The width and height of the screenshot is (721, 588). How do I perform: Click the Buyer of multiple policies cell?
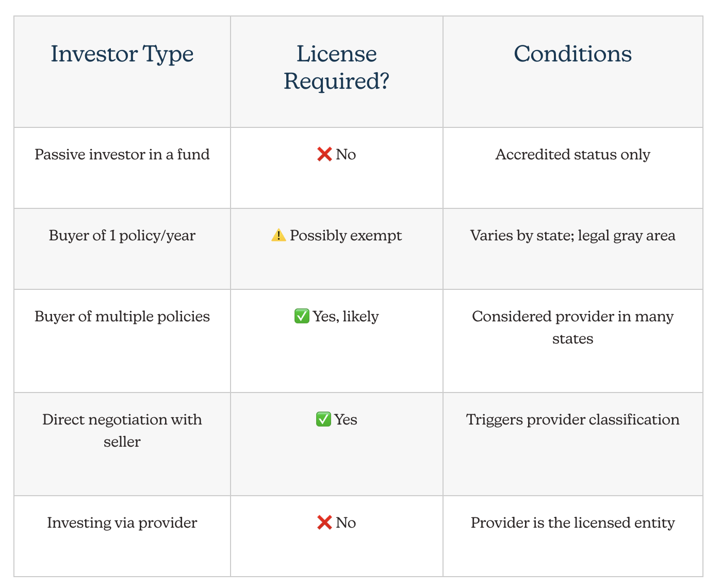pos(122,341)
